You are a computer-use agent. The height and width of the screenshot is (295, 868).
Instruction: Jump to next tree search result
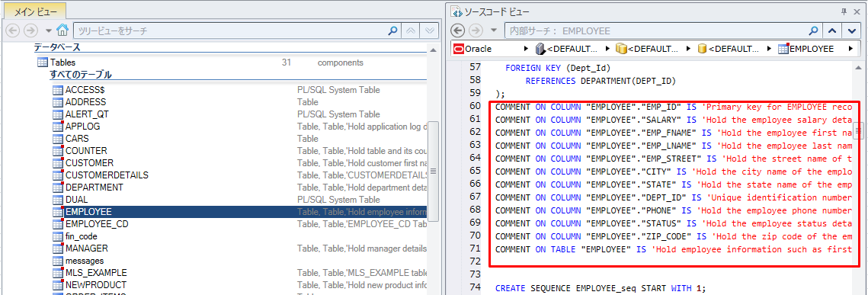(x=430, y=30)
